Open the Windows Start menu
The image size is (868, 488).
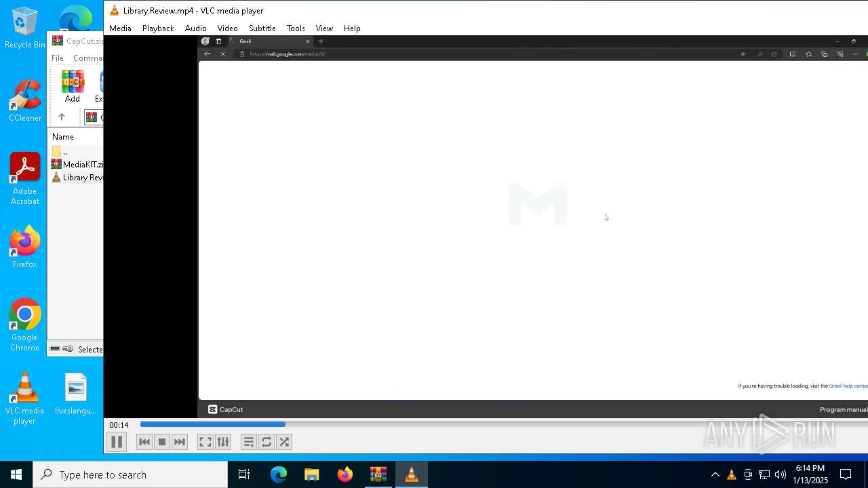tap(16, 474)
